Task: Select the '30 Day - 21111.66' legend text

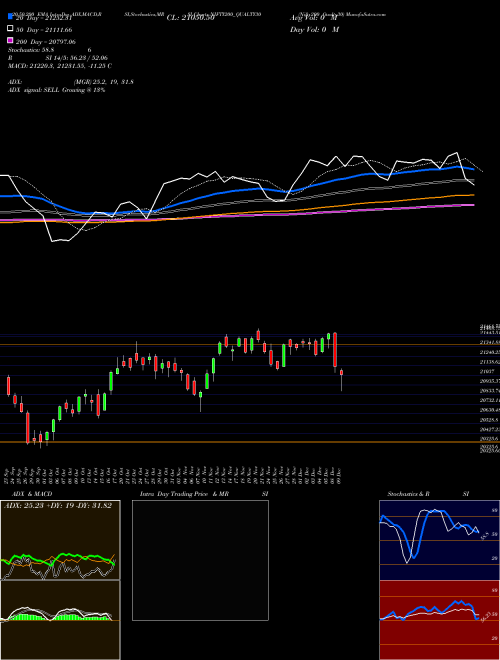Action: point(44,30)
